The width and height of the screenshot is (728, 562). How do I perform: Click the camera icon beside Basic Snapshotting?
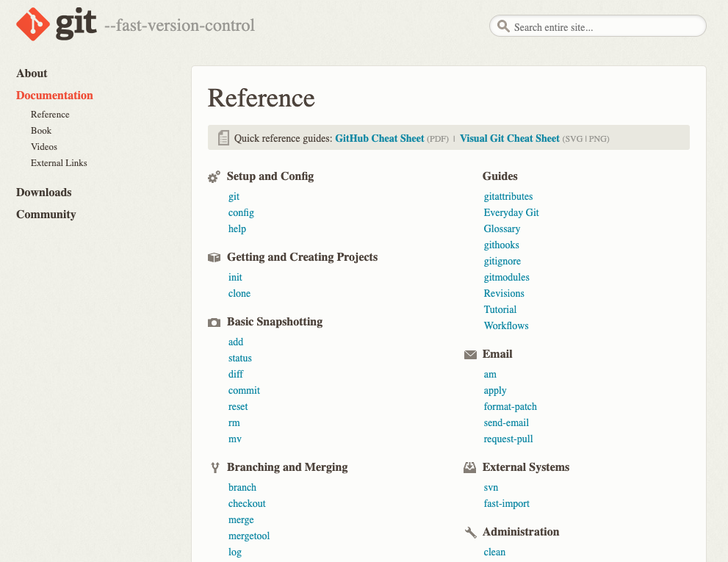click(214, 323)
